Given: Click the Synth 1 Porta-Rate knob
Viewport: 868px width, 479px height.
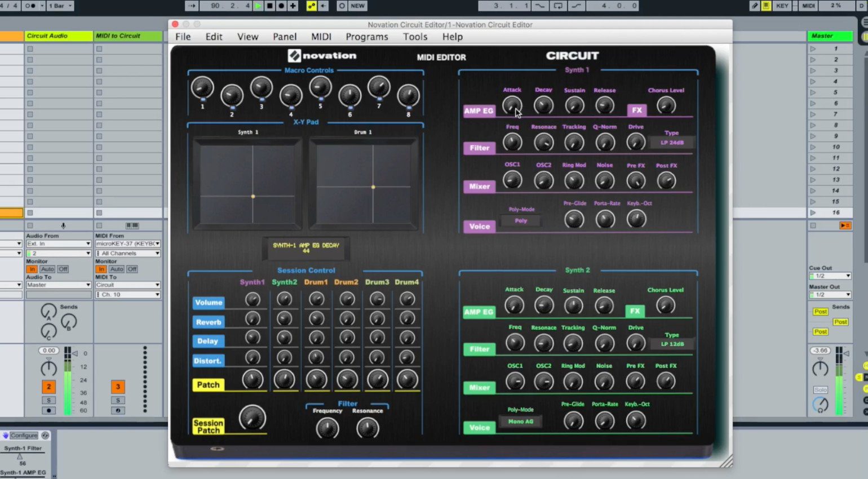Looking at the screenshot, I should 605,219.
